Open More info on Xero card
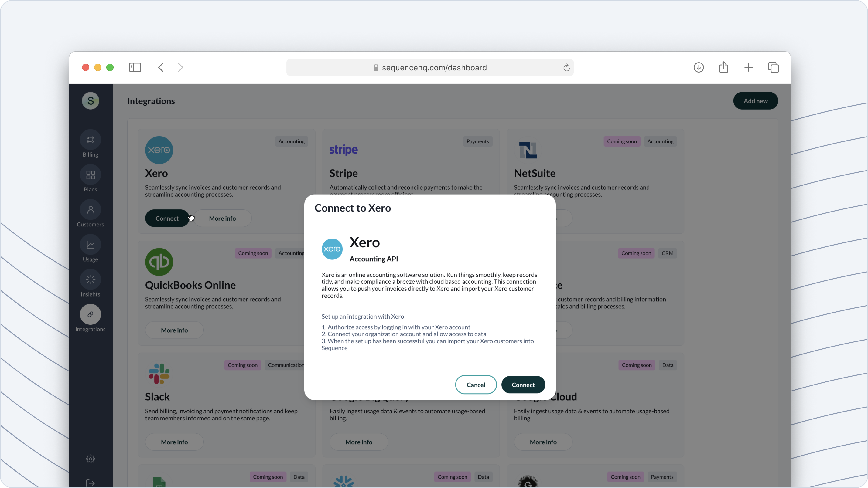The image size is (868, 488). pos(222,218)
